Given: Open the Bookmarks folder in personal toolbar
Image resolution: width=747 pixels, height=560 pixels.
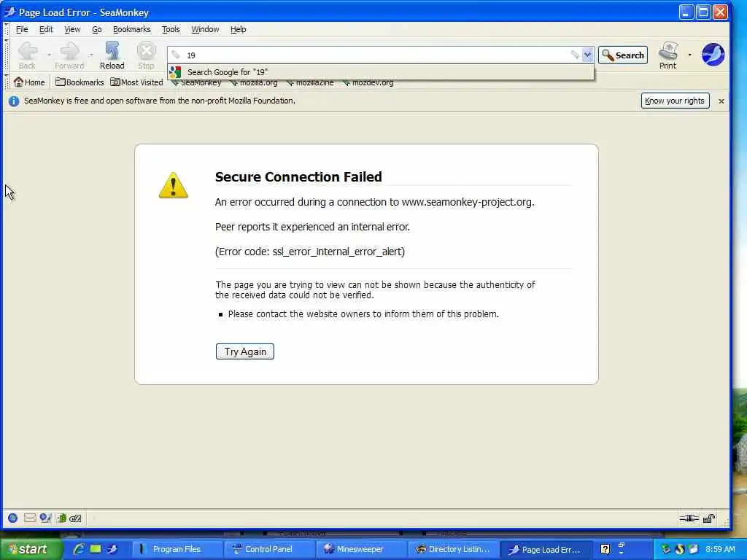Looking at the screenshot, I should point(80,82).
